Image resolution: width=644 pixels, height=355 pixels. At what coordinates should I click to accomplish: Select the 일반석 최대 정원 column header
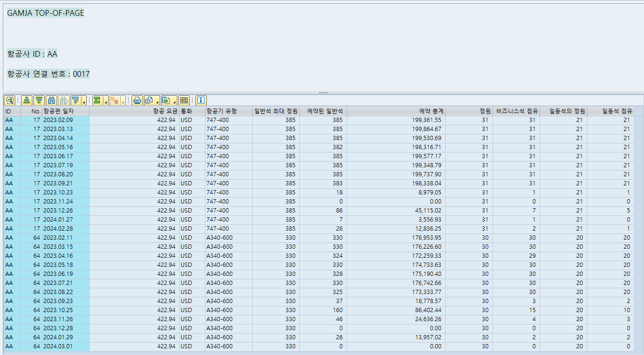pos(276,111)
